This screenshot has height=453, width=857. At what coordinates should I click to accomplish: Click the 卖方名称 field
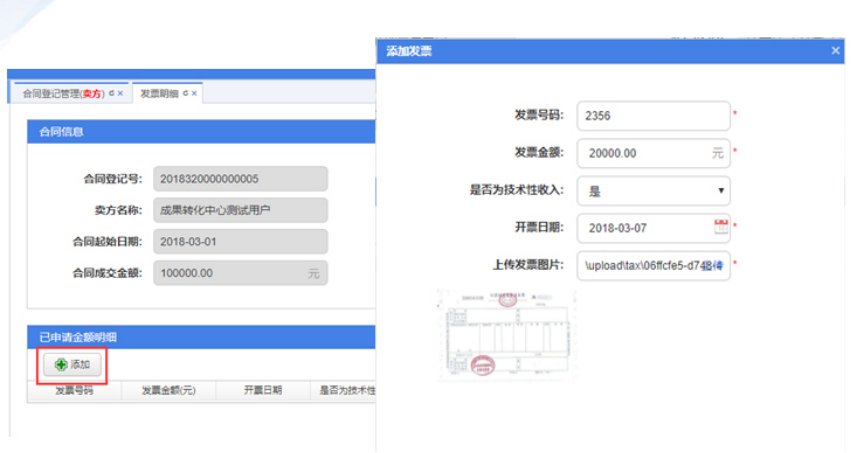[x=240, y=210]
